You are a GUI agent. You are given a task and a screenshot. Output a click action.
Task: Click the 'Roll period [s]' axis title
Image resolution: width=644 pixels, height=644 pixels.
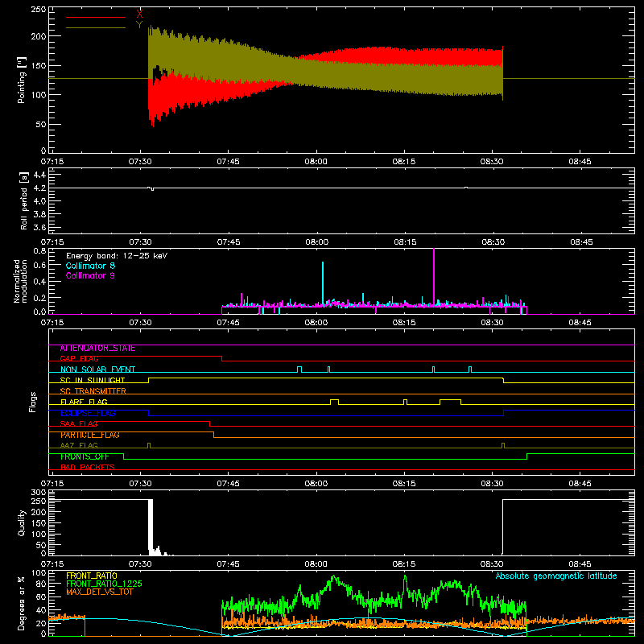pyautogui.click(x=23, y=200)
